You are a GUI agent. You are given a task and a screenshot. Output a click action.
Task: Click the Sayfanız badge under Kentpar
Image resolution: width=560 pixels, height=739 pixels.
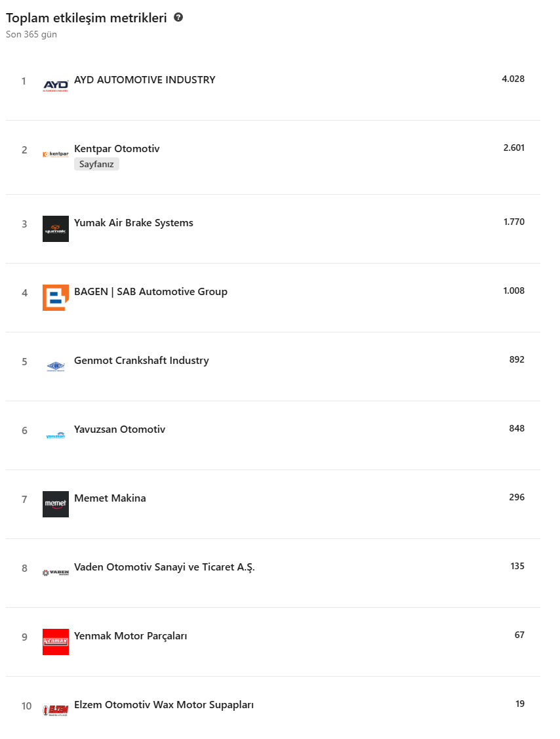96,165
